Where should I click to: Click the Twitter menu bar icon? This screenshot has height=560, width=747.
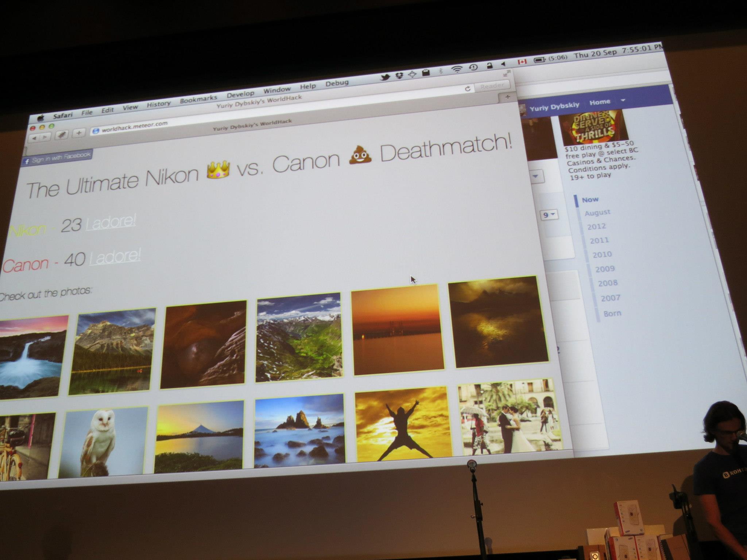[x=386, y=77]
